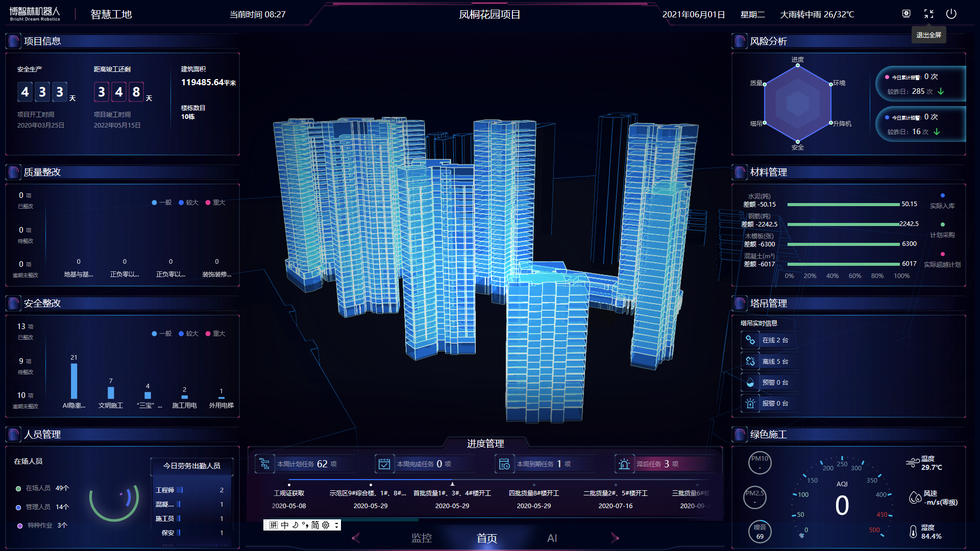Click the online tower crane icon

click(750, 340)
